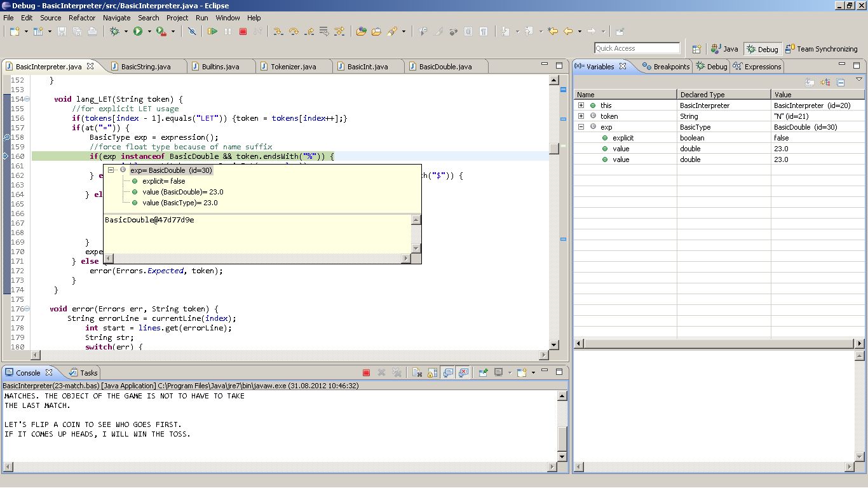Click the Step Return icon

[309, 31]
